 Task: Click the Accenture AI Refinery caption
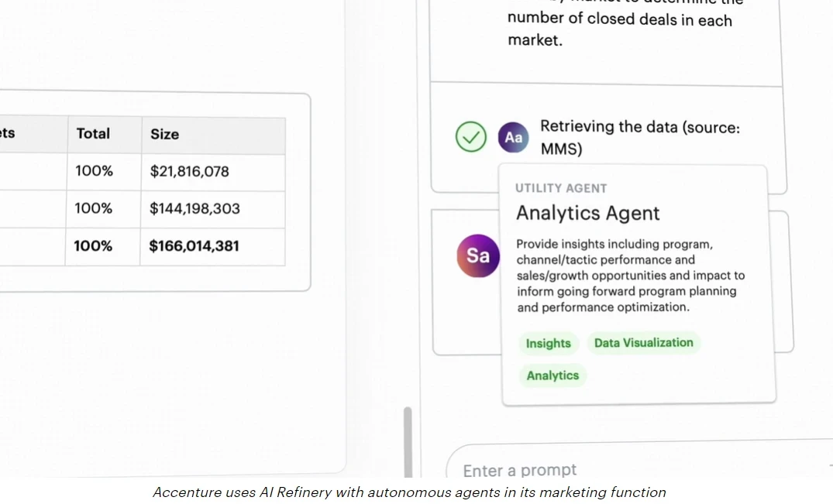click(x=409, y=492)
